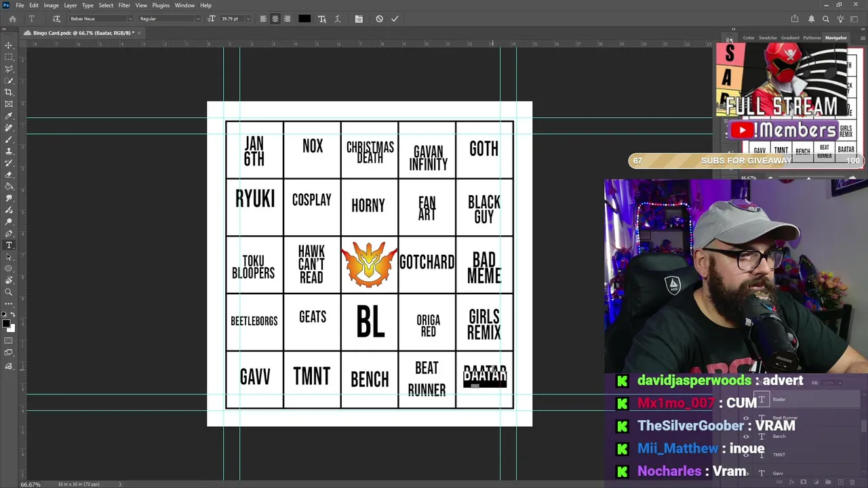Image resolution: width=868 pixels, height=488 pixels.
Task: Select the Eyedropper tool
Action: point(9,116)
